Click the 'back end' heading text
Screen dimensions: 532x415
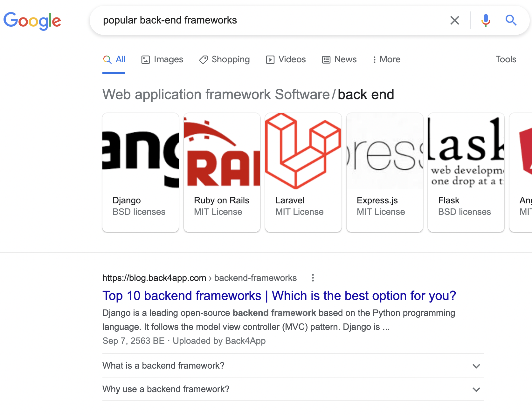click(x=366, y=94)
